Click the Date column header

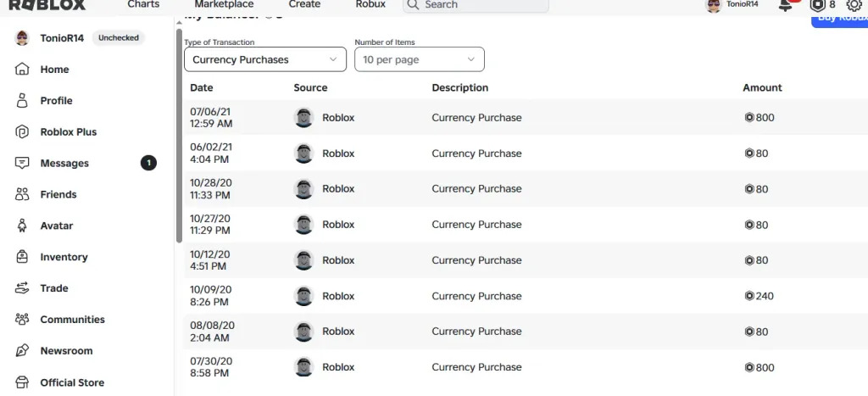[202, 87]
